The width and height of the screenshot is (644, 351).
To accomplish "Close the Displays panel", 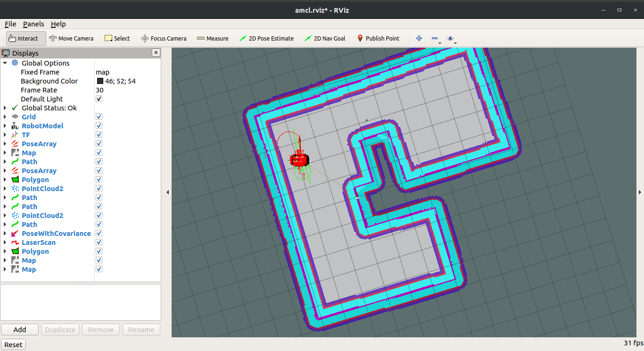I will [x=156, y=53].
